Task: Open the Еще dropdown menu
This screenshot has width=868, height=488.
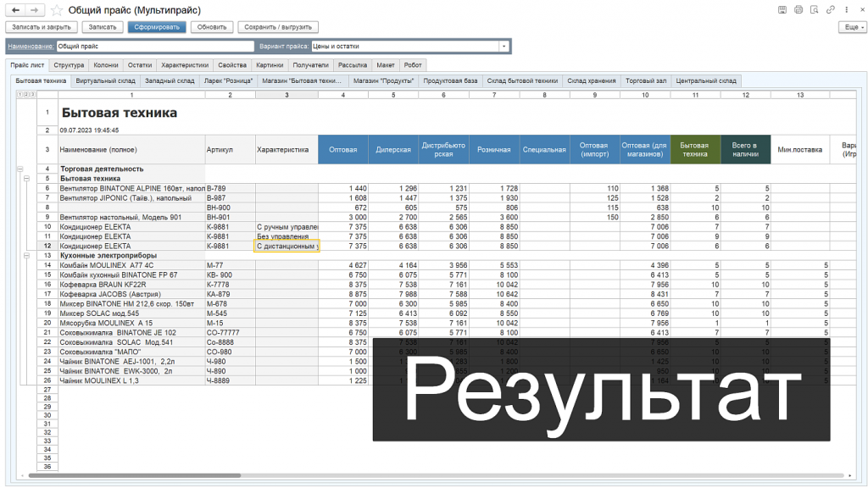Action: tap(852, 27)
